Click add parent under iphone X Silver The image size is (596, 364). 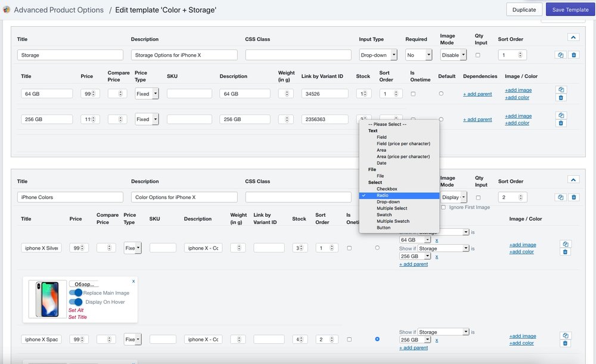click(x=414, y=264)
